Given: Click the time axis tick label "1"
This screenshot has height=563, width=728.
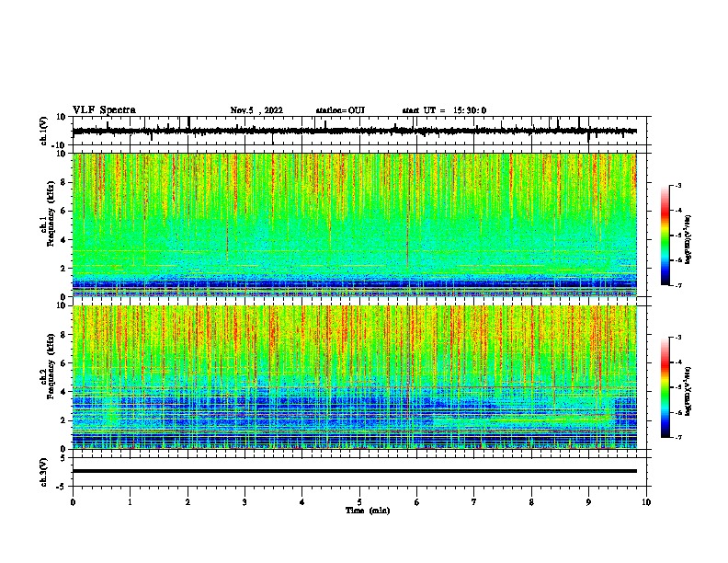Looking at the screenshot, I should point(130,502).
